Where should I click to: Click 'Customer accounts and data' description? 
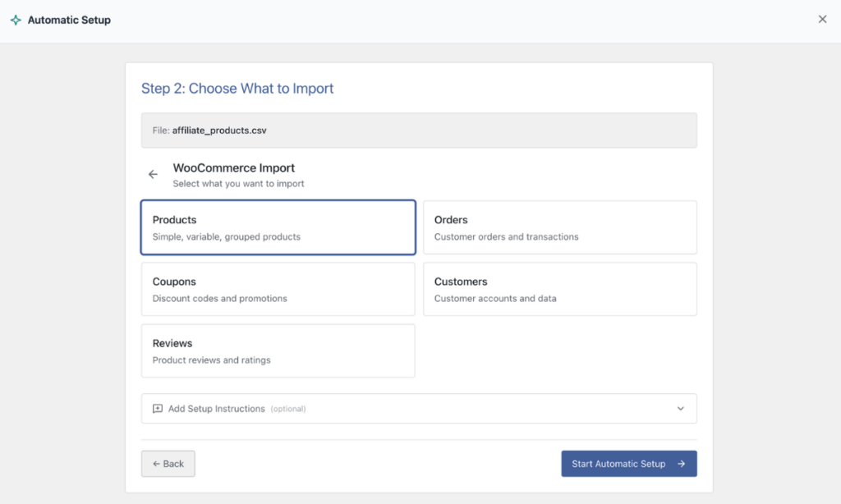click(495, 298)
